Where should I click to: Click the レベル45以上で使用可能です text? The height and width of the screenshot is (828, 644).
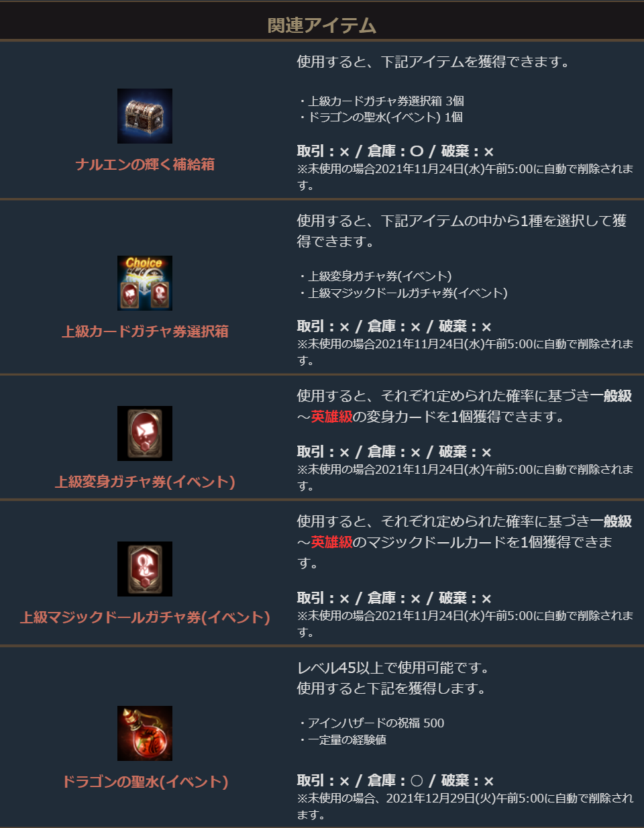point(394,668)
